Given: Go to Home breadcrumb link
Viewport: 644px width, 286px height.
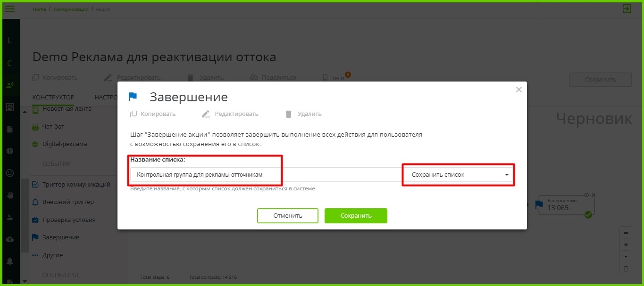Looking at the screenshot, I should pos(39,9).
